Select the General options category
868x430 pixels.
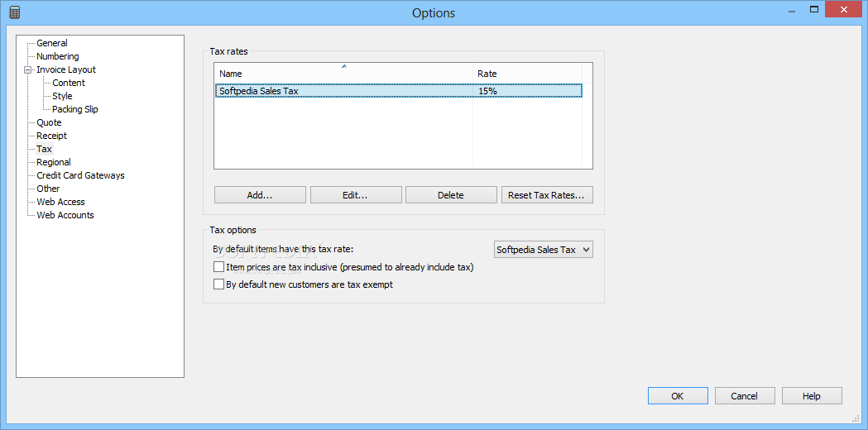click(52, 43)
